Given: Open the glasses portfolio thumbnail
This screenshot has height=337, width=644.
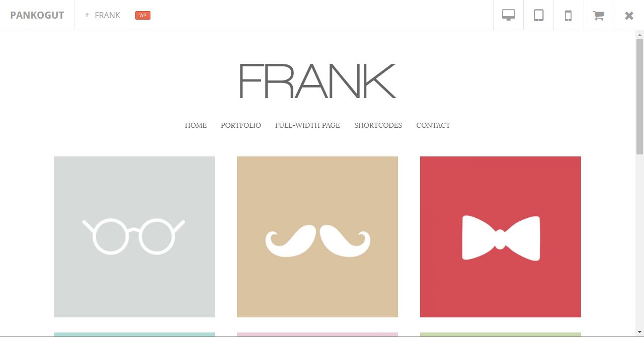Looking at the screenshot, I should click(x=134, y=237).
